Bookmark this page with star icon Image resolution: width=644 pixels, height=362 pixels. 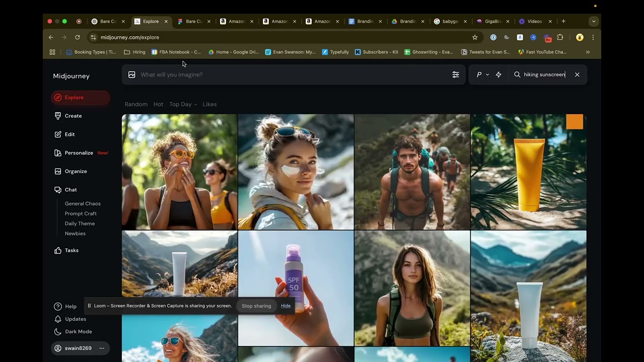pos(475,37)
